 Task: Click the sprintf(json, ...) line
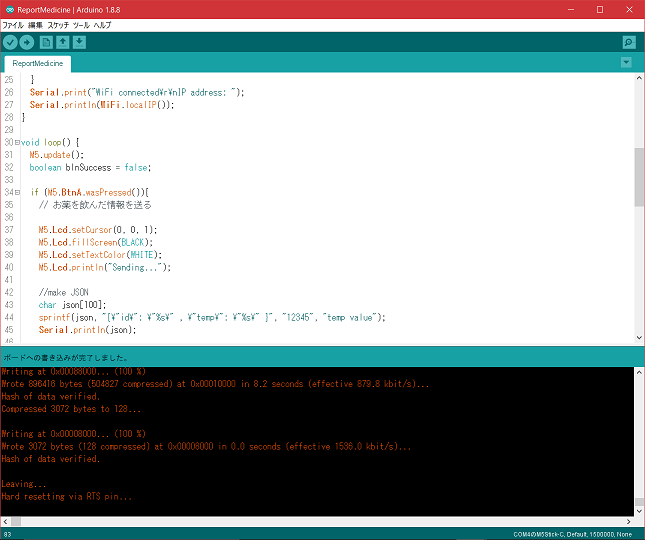tap(212, 318)
